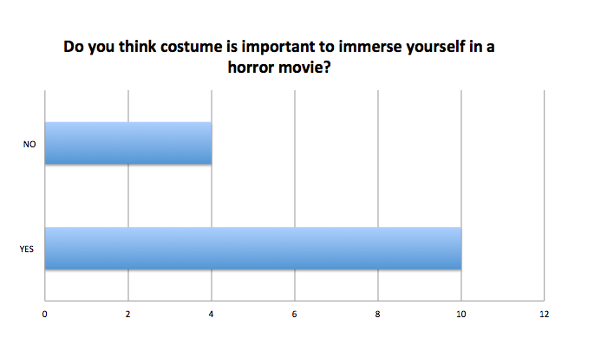The height and width of the screenshot is (364, 594).
Task: Click the YES category label
Action: click(x=27, y=250)
